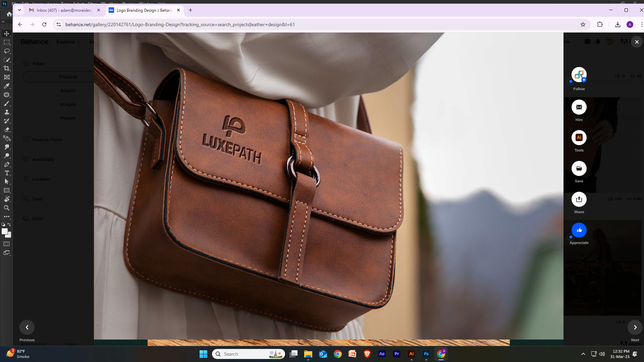
Task: Click the browser address bar URL
Action: tap(180, 24)
